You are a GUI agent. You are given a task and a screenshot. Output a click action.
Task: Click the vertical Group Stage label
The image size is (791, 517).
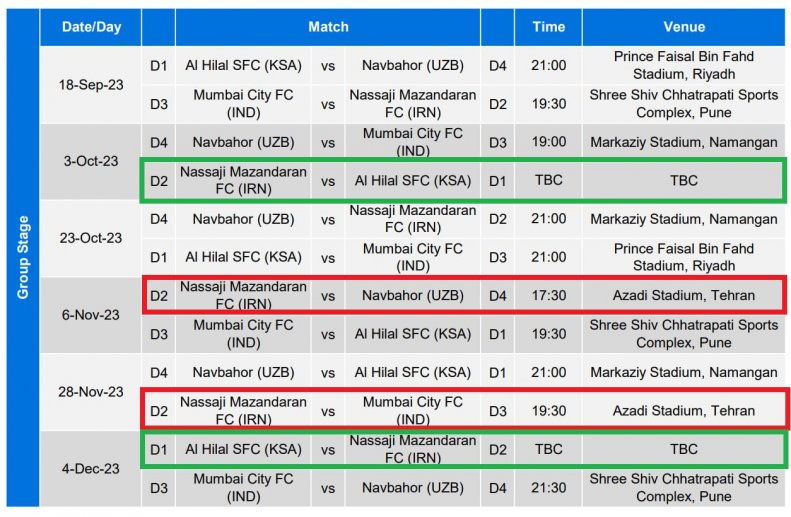tap(23, 257)
